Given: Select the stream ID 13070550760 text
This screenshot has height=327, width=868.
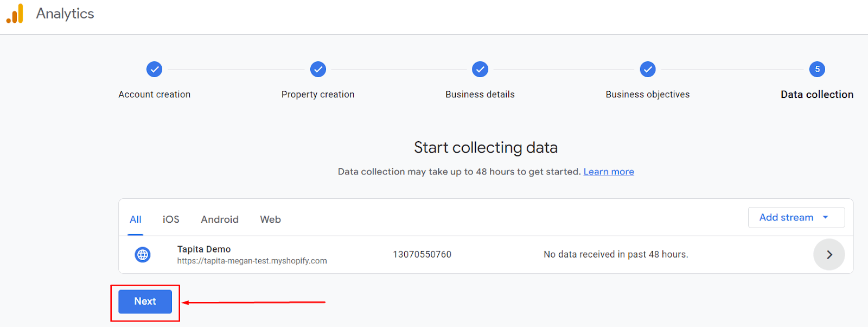Looking at the screenshot, I should pyautogui.click(x=423, y=254).
